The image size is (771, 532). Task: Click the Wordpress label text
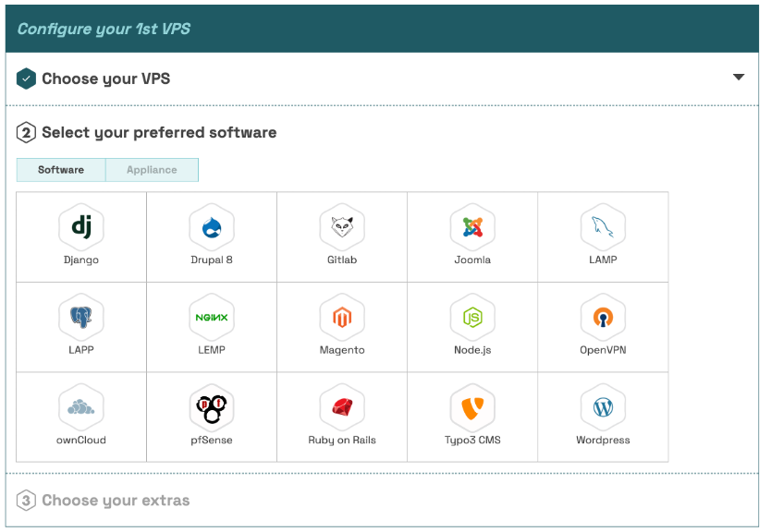[603, 441]
